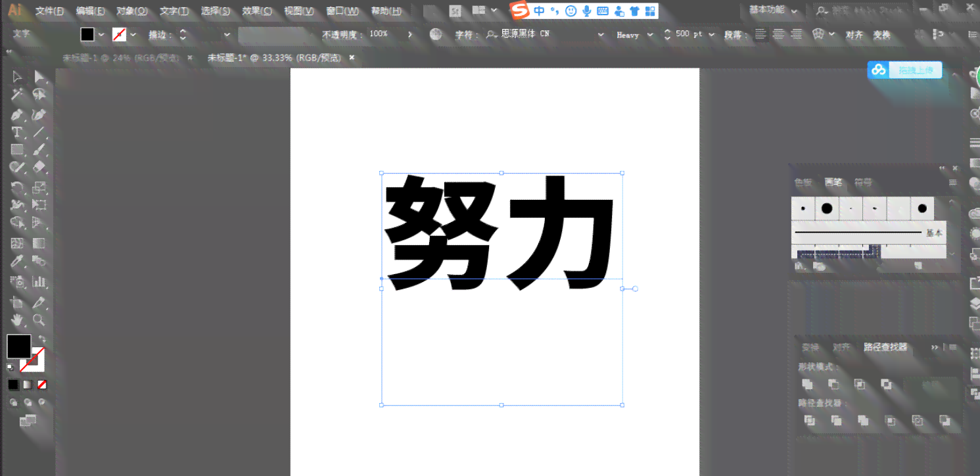This screenshot has width=980, height=476.
Task: Reset default fill and stroke icon
Action: [11, 367]
